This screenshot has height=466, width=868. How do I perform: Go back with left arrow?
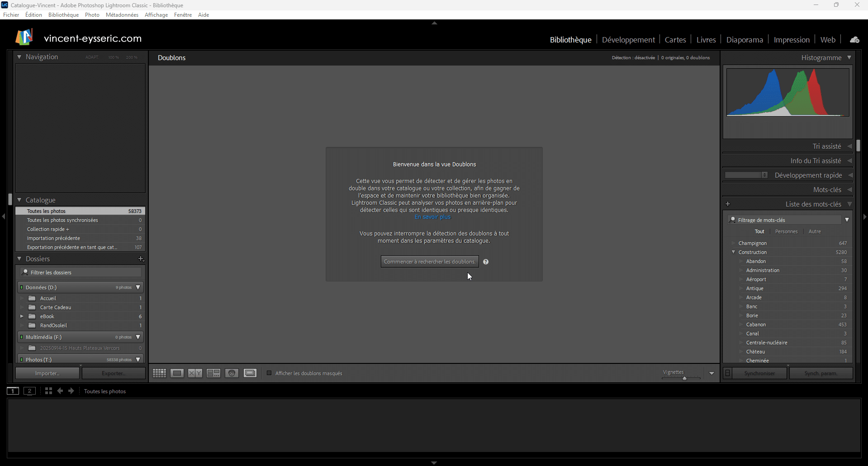point(60,391)
